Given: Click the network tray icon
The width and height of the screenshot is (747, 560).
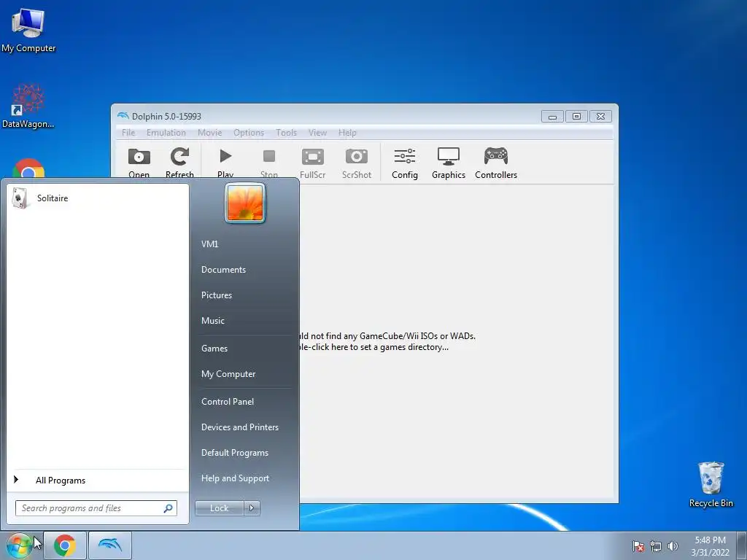Looking at the screenshot, I should (656, 546).
